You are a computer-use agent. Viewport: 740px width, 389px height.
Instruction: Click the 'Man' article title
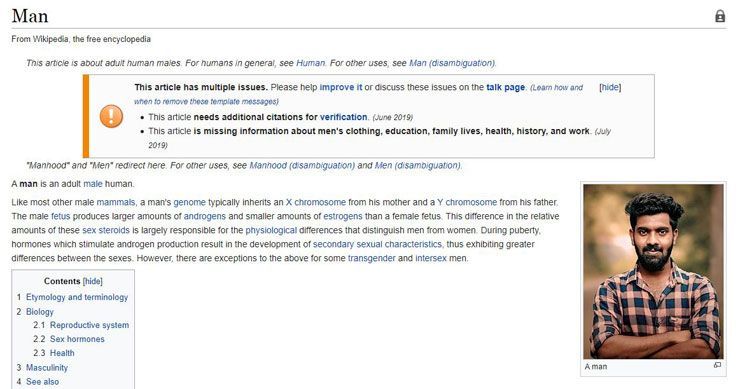30,16
